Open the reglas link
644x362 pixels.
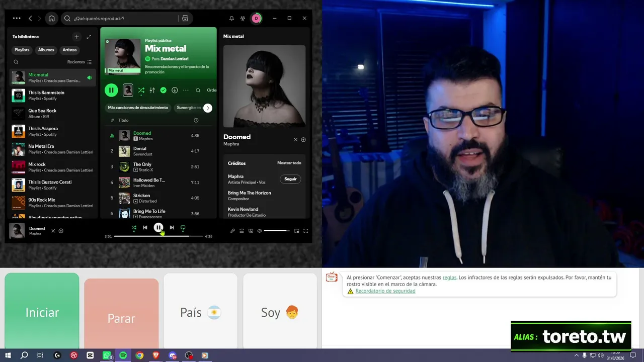pos(449,278)
